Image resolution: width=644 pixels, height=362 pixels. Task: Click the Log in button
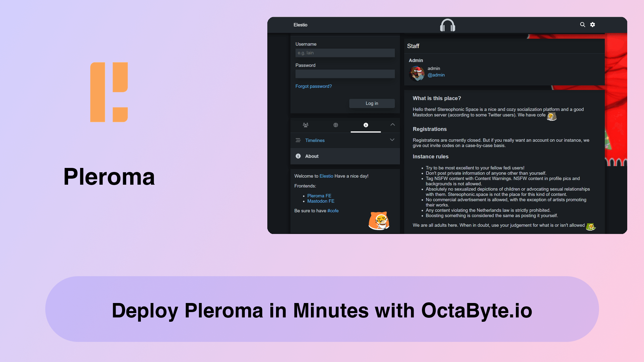click(x=372, y=104)
